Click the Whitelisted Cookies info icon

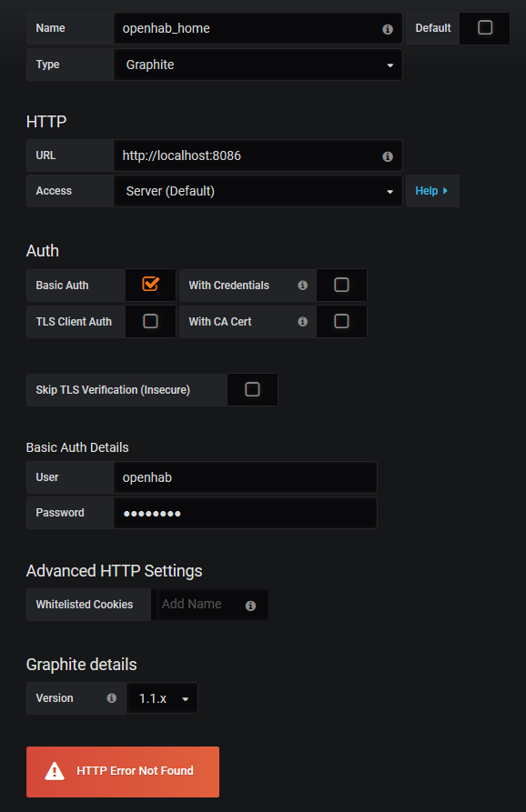[250, 606]
